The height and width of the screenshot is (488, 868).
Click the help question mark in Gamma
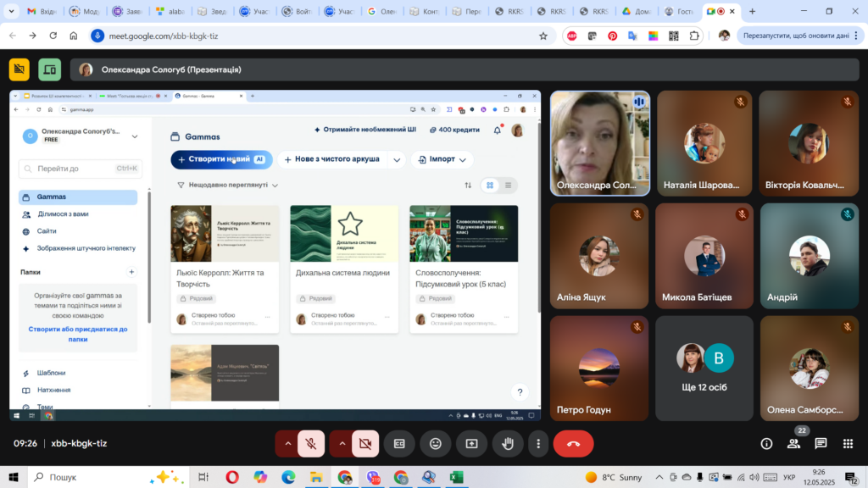[x=520, y=392]
